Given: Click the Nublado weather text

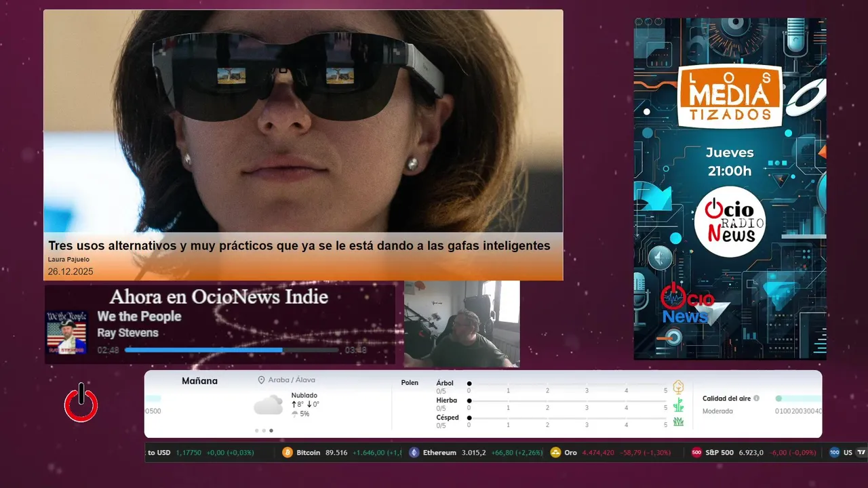Looking at the screenshot, I should (x=304, y=395).
